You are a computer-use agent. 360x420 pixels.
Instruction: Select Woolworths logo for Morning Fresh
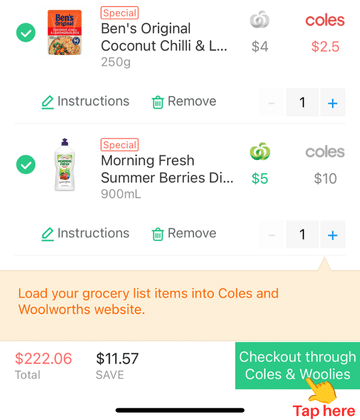click(x=260, y=151)
